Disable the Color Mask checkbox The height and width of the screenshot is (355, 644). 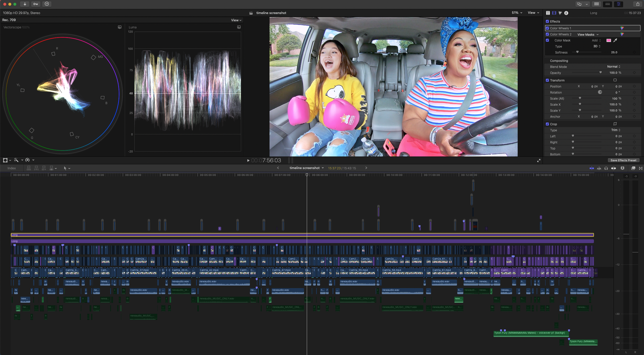tap(547, 40)
